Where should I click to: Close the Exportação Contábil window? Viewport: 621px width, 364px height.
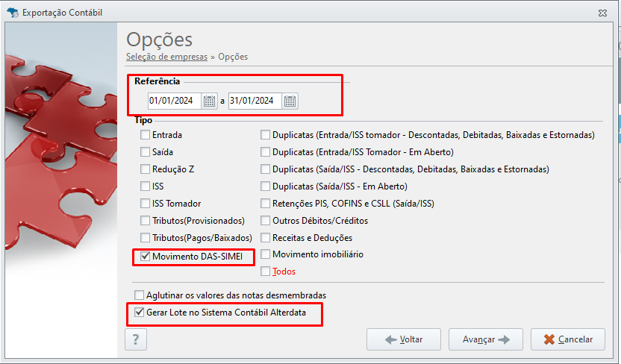point(602,13)
